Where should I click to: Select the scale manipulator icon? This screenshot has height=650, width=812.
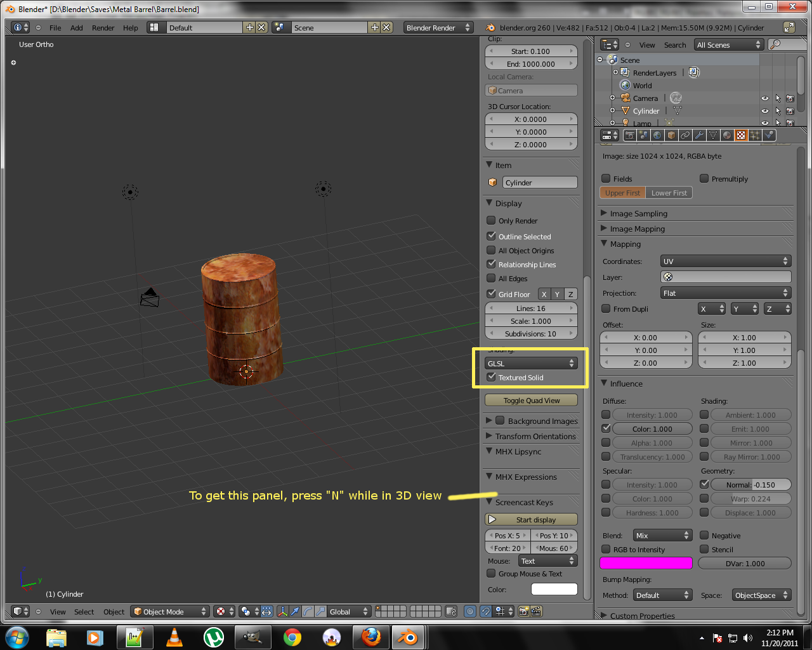[320, 611]
